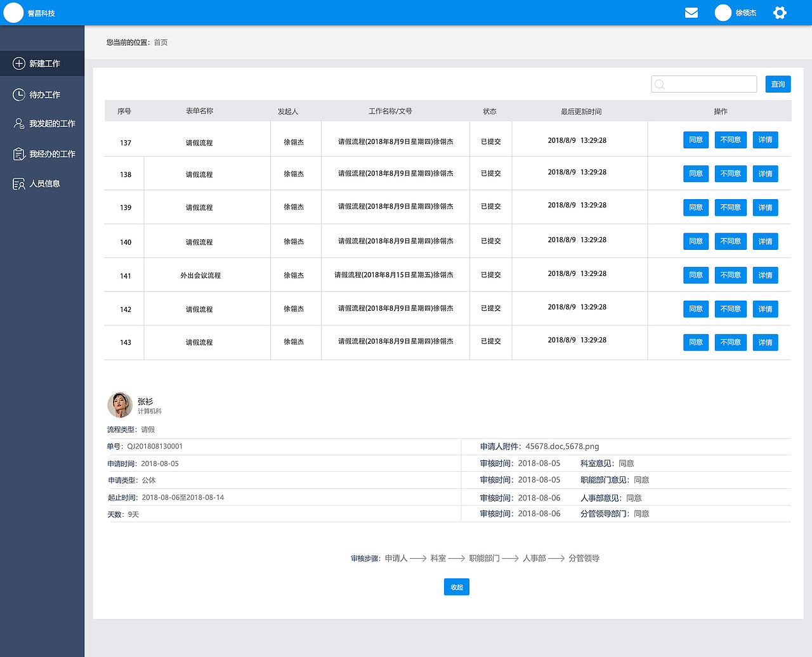Image resolution: width=812 pixels, height=657 pixels.
Task: Click the clipboard icon for 我经办的工作
Action: 19,153
